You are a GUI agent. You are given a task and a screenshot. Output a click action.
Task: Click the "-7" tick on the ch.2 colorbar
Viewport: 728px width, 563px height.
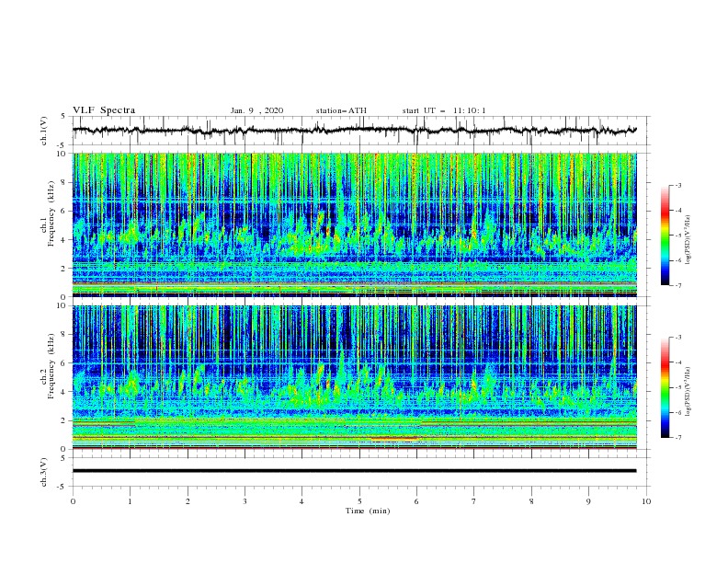[677, 437]
